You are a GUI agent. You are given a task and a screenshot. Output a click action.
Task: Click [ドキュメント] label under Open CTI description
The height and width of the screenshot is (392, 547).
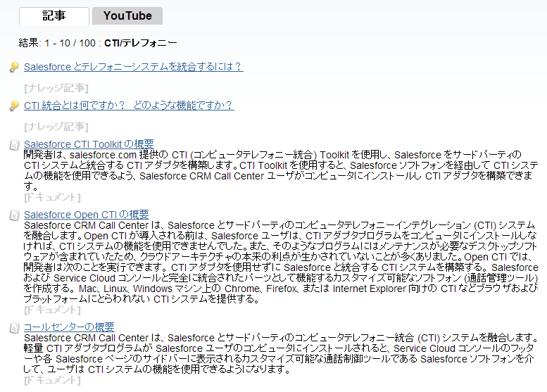coord(52,310)
